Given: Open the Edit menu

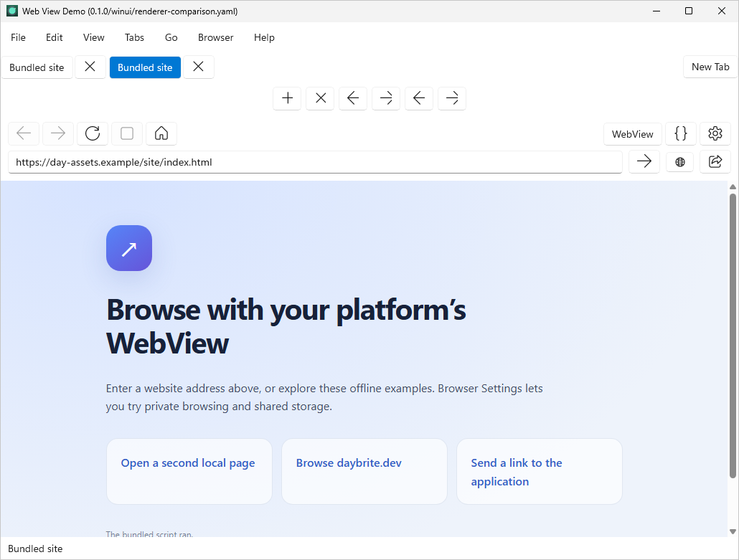Looking at the screenshot, I should coord(55,38).
